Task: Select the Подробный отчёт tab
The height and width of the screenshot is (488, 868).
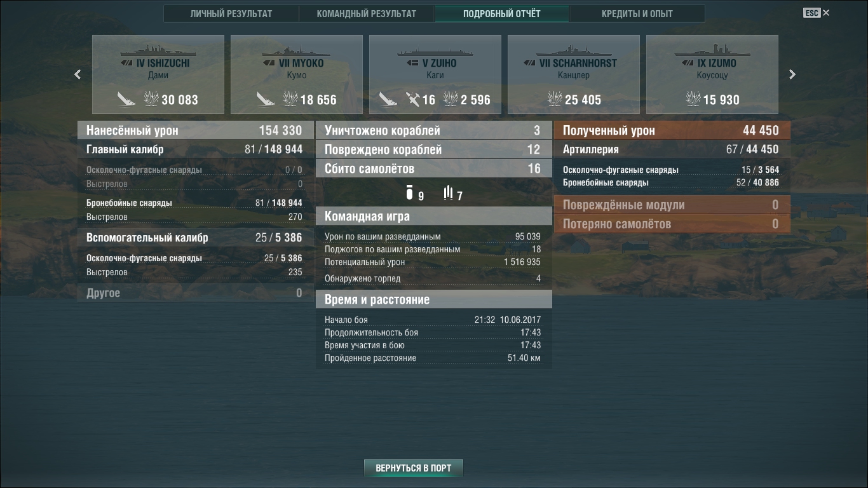Action: pyautogui.click(x=502, y=13)
